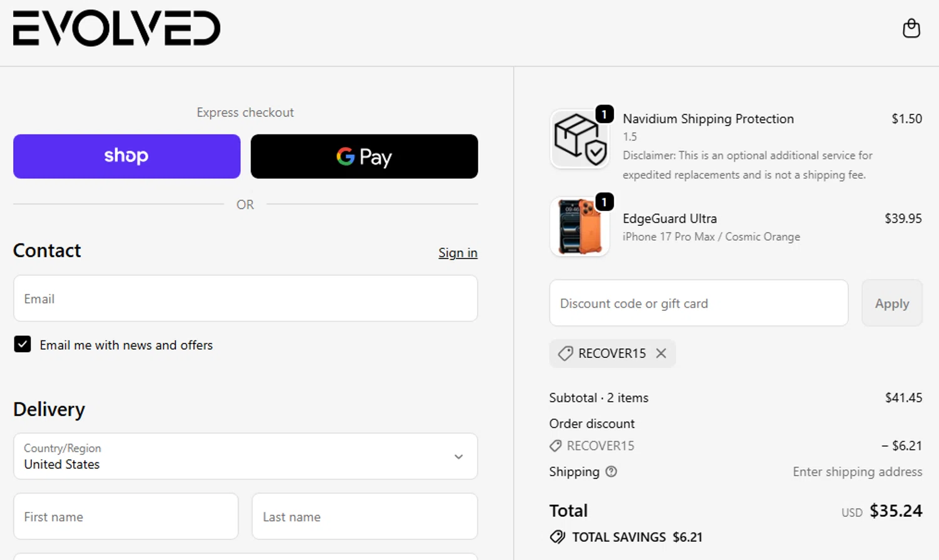
Task: Click the quantity badge on EdgeGuard Ultra
Action: [x=604, y=202]
